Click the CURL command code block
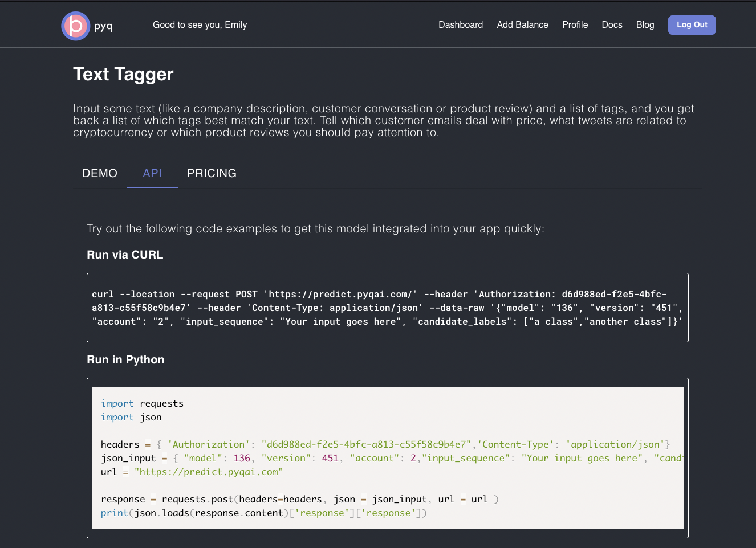 (x=388, y=308)
